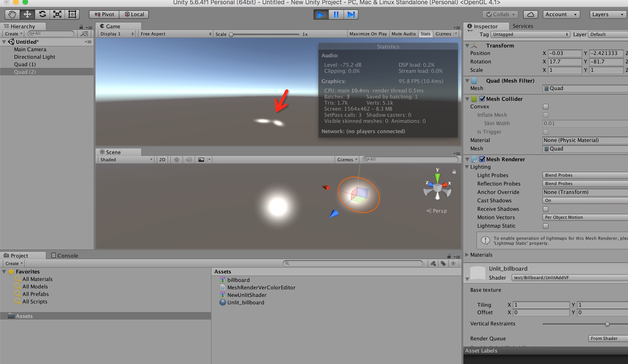Viewport: 628px width, 364px height.
Task: Click the Mute Audio button
Action: 403,34
